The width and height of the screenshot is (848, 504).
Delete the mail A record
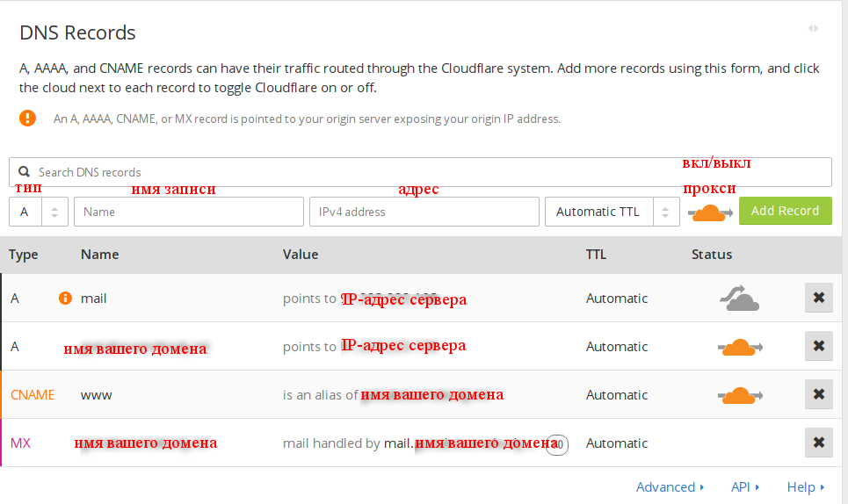[819, 298]
